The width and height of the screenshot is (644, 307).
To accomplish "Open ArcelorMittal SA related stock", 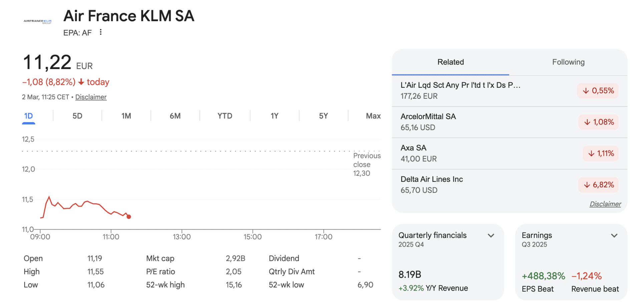I will coord(428,117).
